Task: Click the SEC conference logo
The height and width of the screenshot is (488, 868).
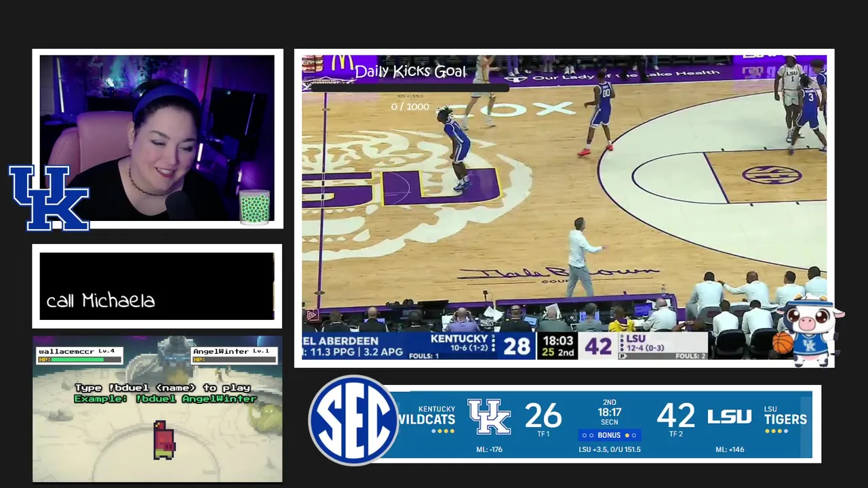Action: [354, 421]
